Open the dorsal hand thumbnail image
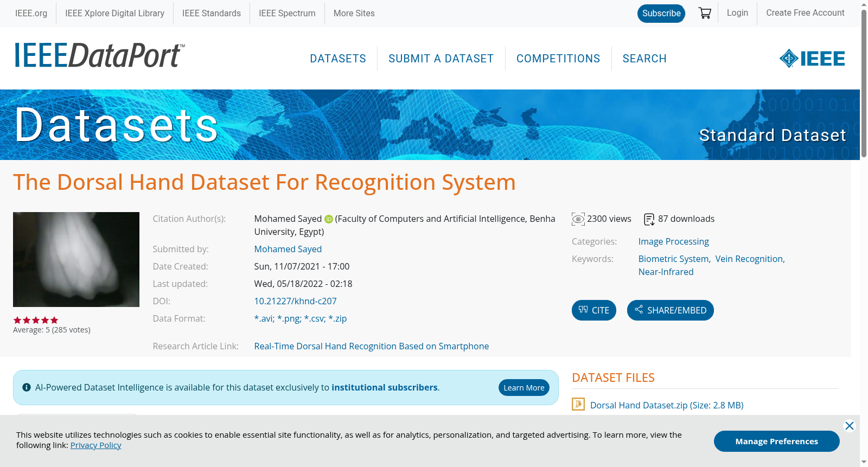868x467 pixels. tap(76, 259)
